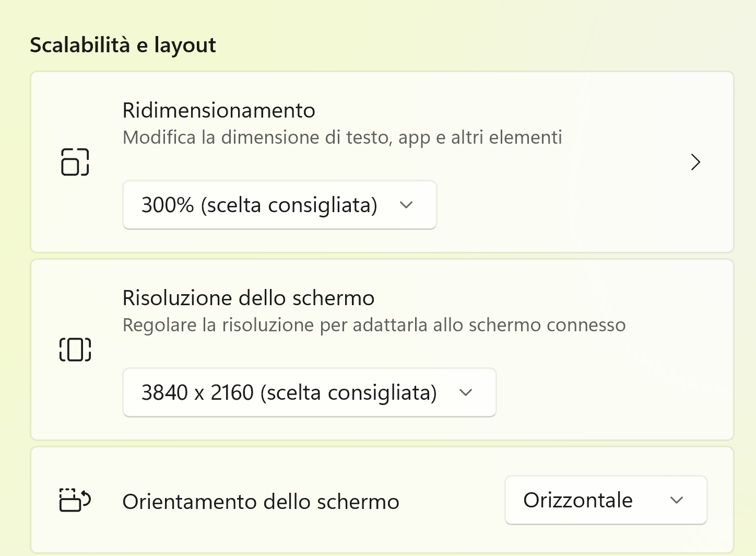Viewport: 756px width, 556px height.
Task: Click empty area of Ridimensionamento card
Action: coord(564,209)
